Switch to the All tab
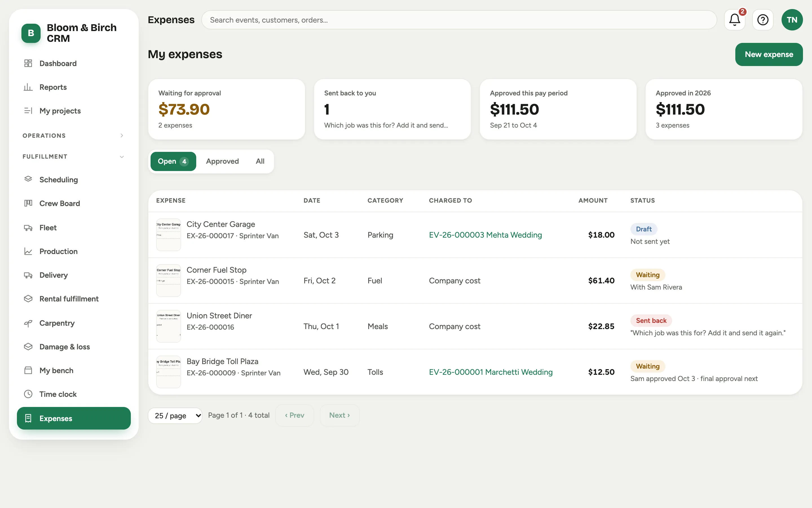 click(260, 161)
